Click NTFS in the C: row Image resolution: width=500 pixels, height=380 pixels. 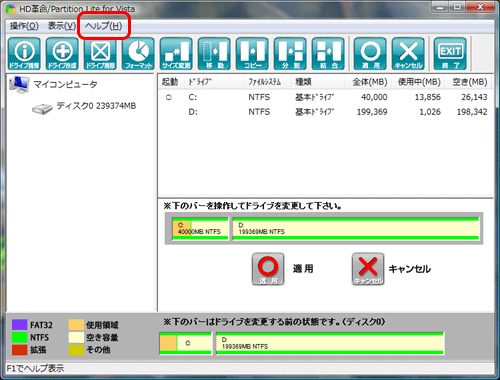coord(259,97)
